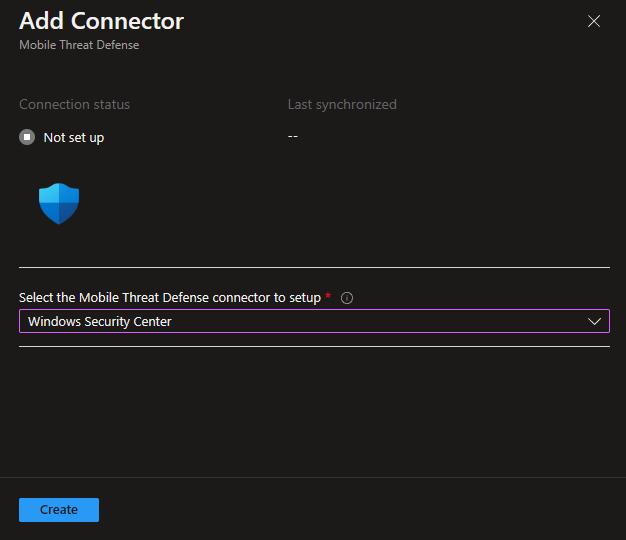The height and width of the screenshot is (540, 626).
Task: Click empty footer area right of Create
Action: click(360, 510)
